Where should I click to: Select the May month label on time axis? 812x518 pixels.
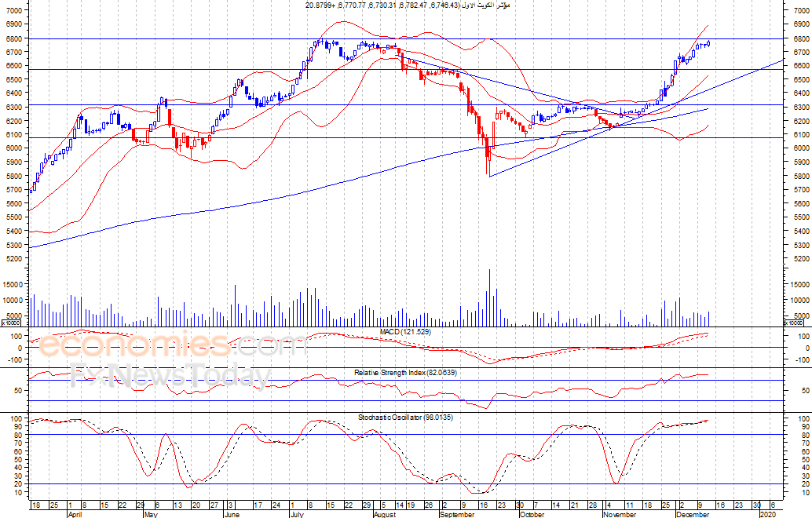click(151, 514)
